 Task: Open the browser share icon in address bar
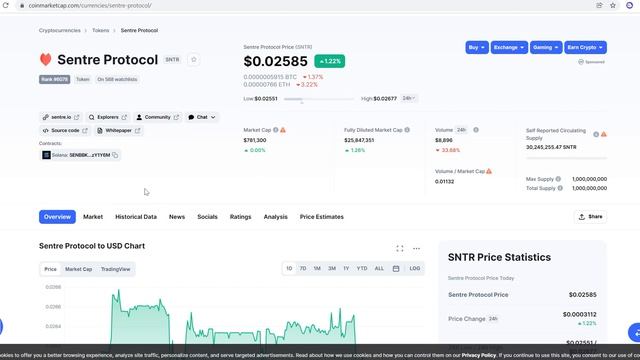[x=599, y=5]
